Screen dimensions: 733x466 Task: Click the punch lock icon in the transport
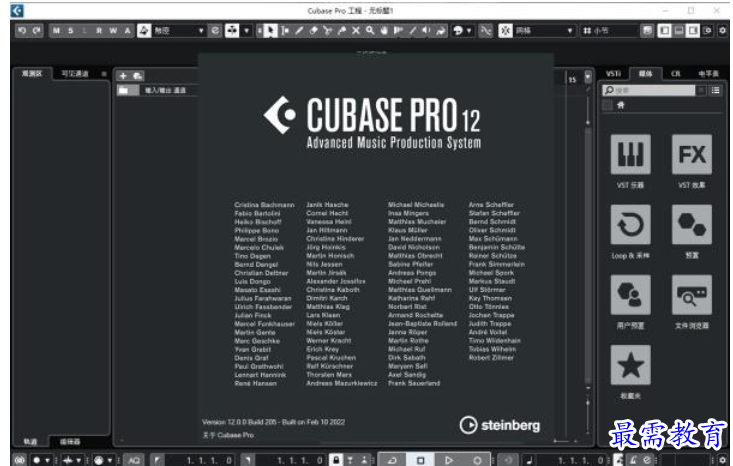click(x=336, y=460)
